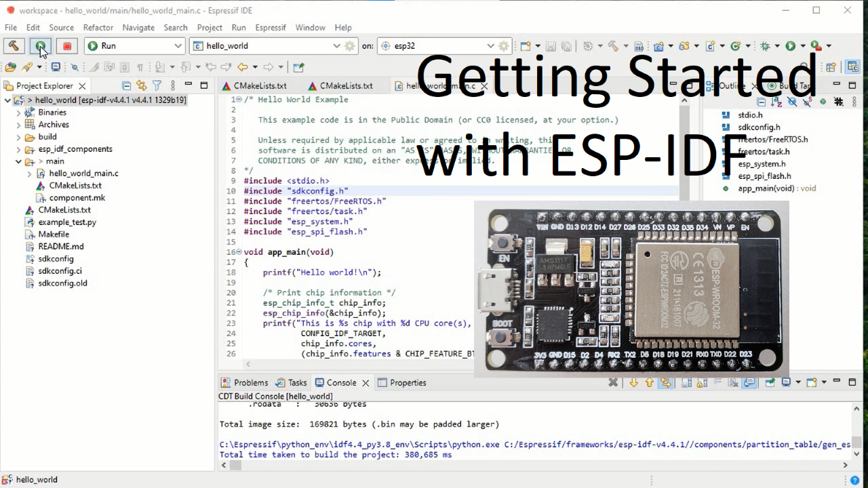868x488 pixels.
Task: Expand the Archives folder
Action: [19, 125]
